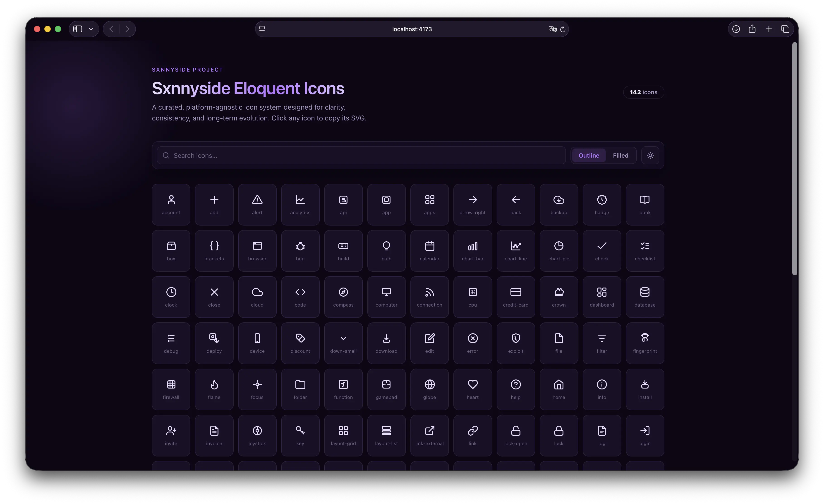The image size is (824, 504).
Task: Click the joystick icon card
Action: (x=257, y=435)
